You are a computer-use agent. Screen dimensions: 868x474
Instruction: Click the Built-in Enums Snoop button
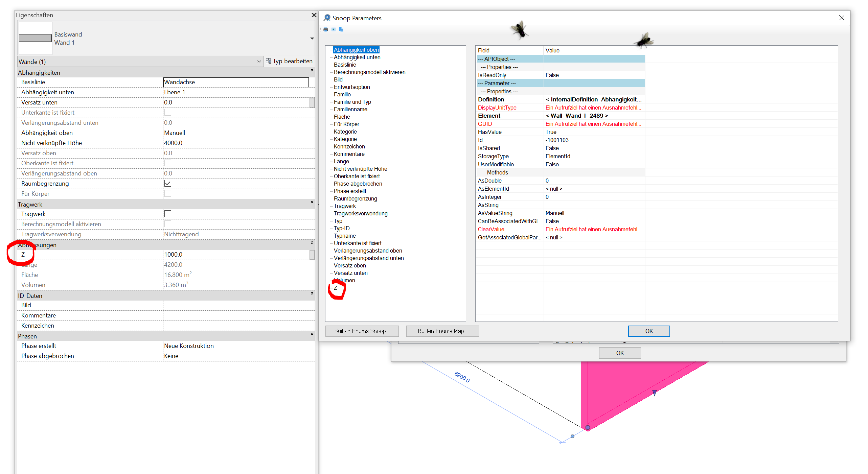coord(362,331)
